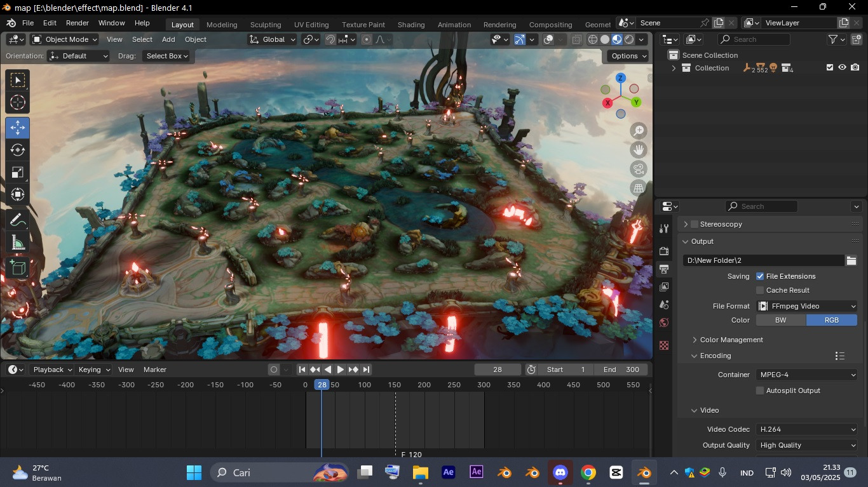
Task: Switch to the Animation workspace tab
Action: pyautogui.click(x=454, y=25)
